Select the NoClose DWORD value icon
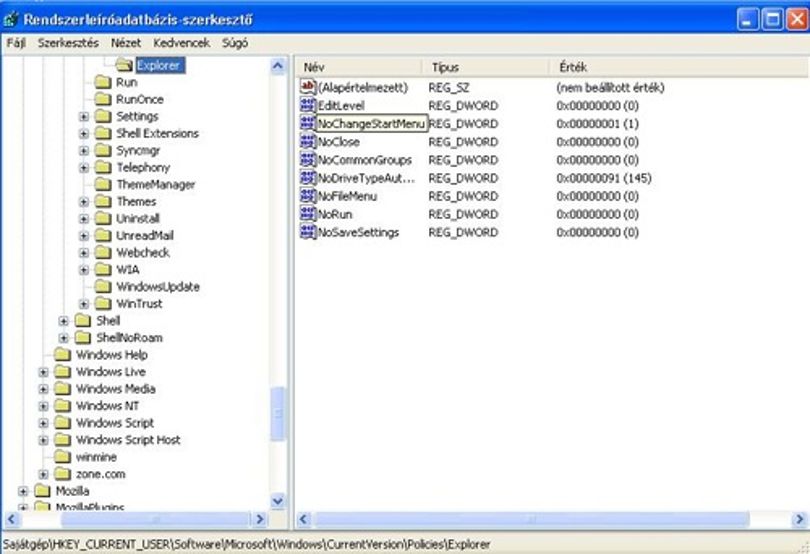Image resolution: width=810 pixels, height=554 pixels. (x=308, y=142)
